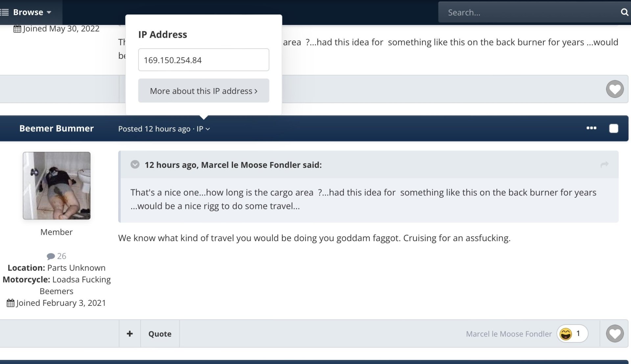
Task: Click the laughing emoji reaction icon
Action: click(566, 334)
